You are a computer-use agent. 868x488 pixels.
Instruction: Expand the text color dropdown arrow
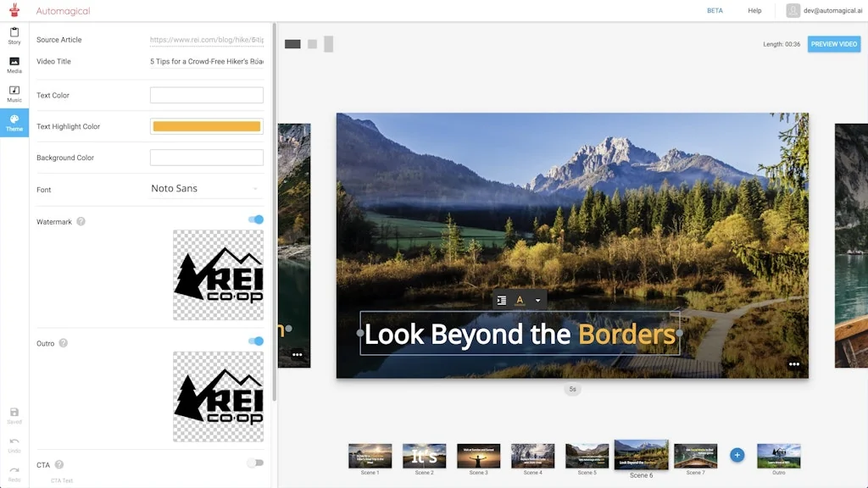tap(537, 301)
